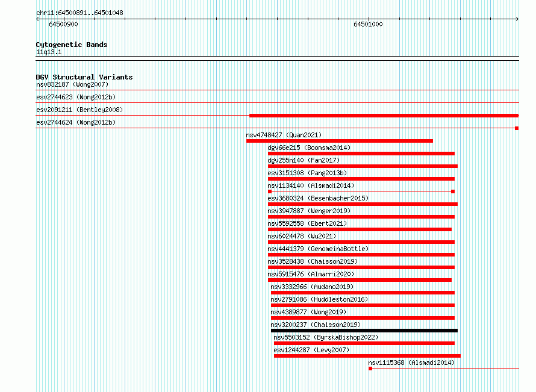Screen dimensions: 536x392
Task: Click the red bar of nsv2791086 Huddleston2016
Action: point(363,305)
